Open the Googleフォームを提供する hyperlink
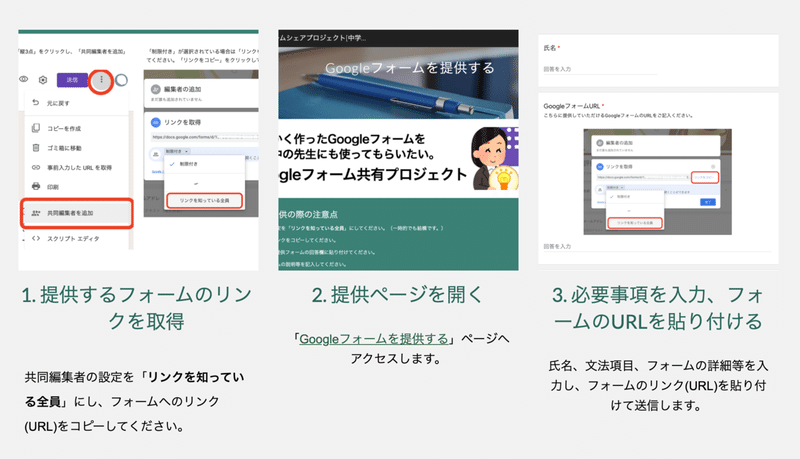This screenshot has height=459, width=800. pyautogui.click(x=373, y=339)
